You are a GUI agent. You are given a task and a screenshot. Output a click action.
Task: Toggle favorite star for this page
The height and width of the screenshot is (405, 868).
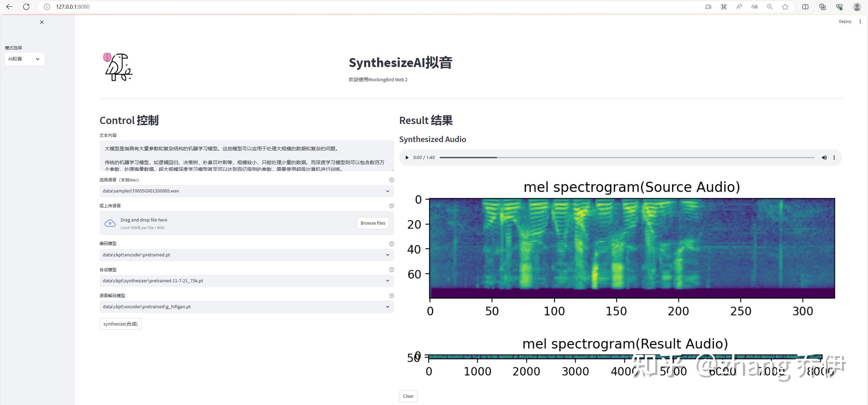click(785, 7)
